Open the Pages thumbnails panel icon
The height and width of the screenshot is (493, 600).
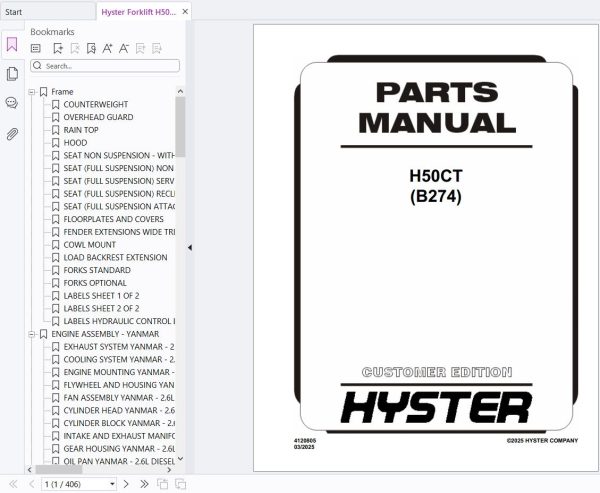click(12, 73)
